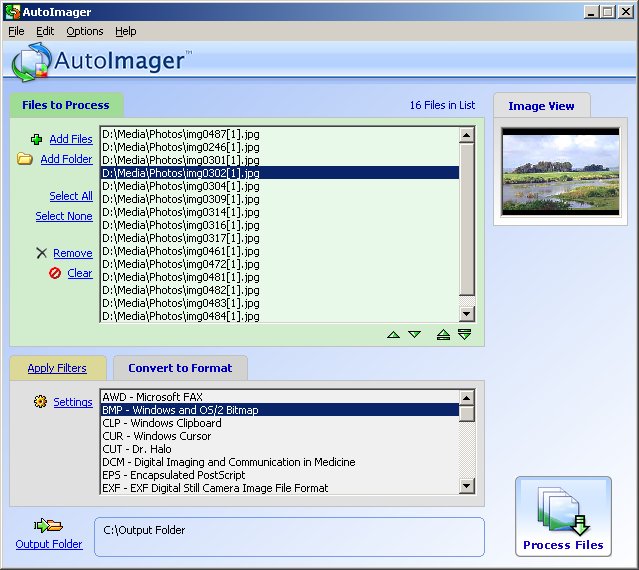
Task: Click the file list scroll down arrow
Action: click(467, 314)
